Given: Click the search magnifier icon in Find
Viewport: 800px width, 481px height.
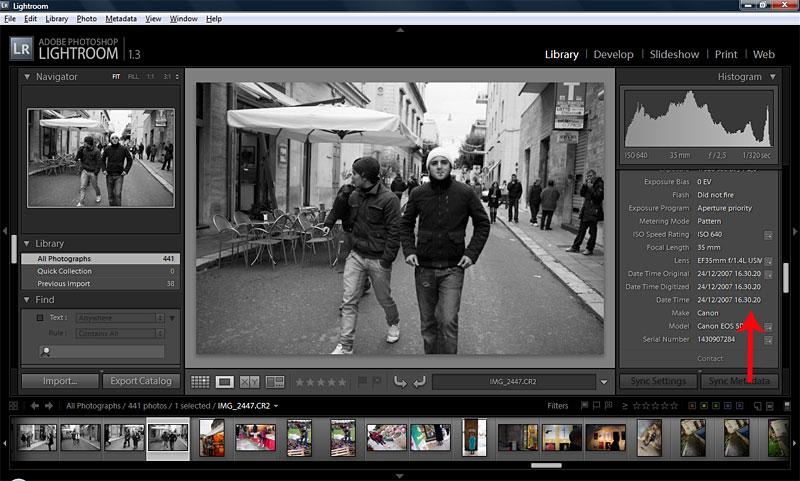Looking at the screenshot, I should click(45, 351).
